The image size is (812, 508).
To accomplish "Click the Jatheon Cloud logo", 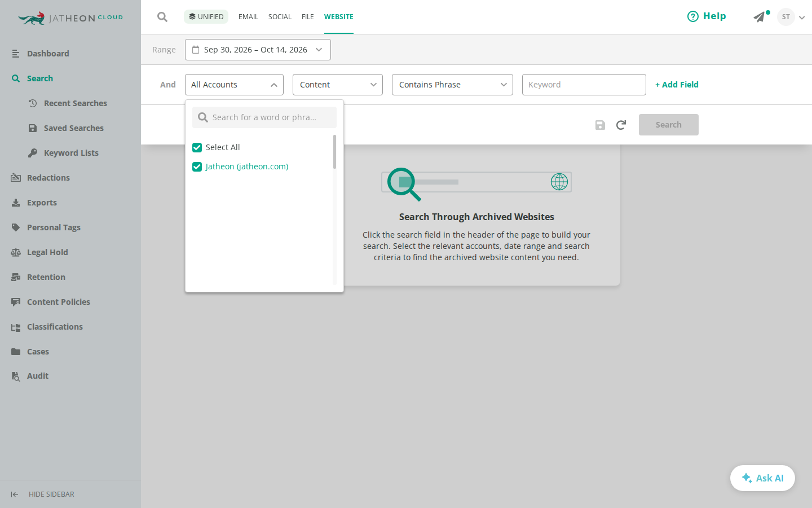I will tap(70, 18).
